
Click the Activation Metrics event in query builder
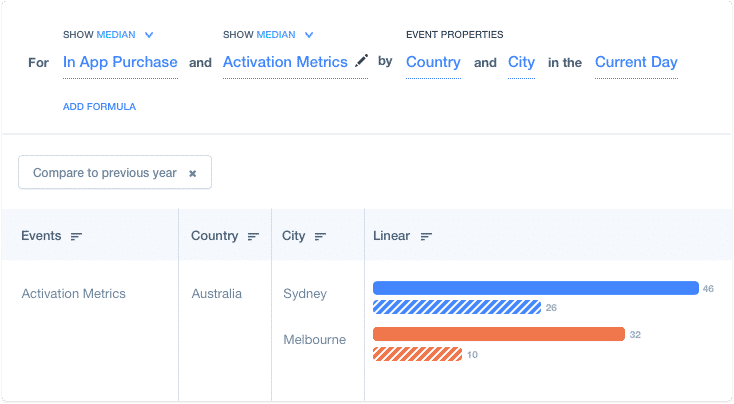[x=285, y=62]
